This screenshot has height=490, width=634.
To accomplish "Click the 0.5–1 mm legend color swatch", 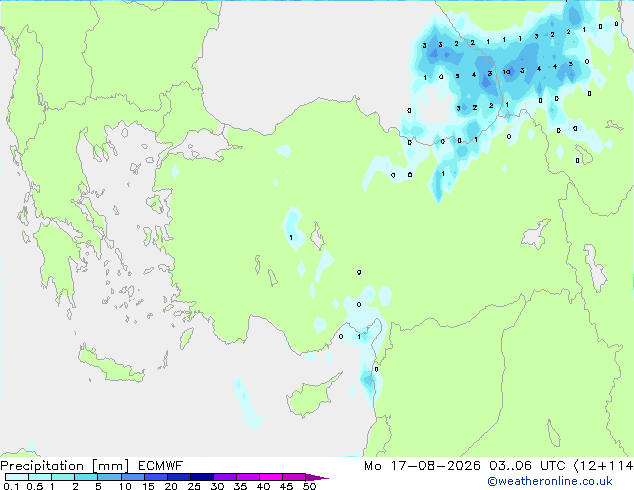I will click(40, 477).
